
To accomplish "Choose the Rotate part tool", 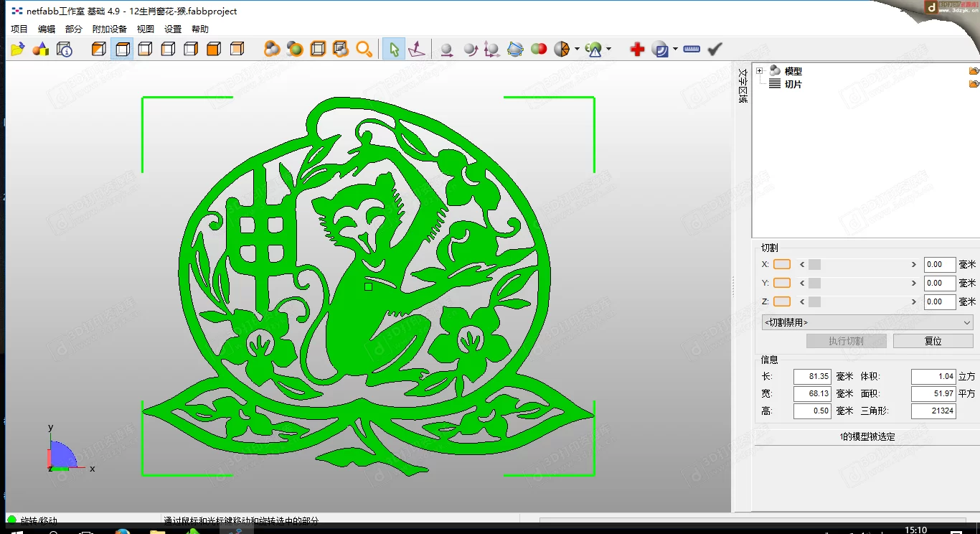I will point(469,49).
